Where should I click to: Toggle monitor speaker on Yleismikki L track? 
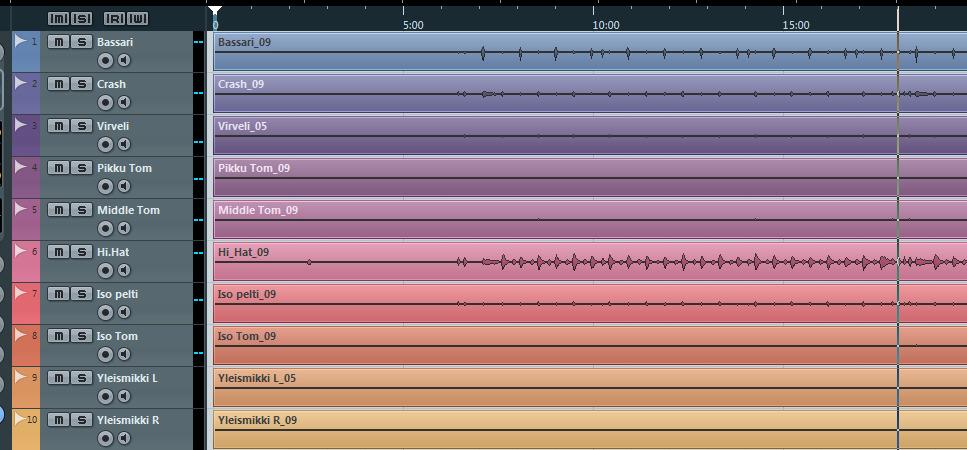click(x=124, y=396)
